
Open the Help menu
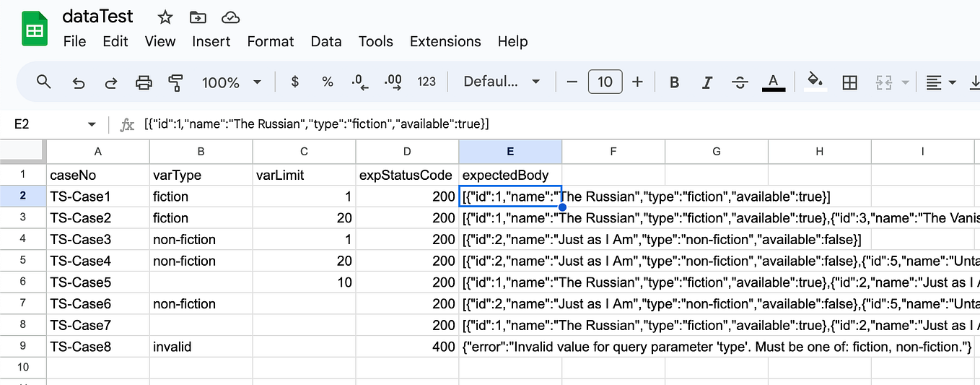512,41
